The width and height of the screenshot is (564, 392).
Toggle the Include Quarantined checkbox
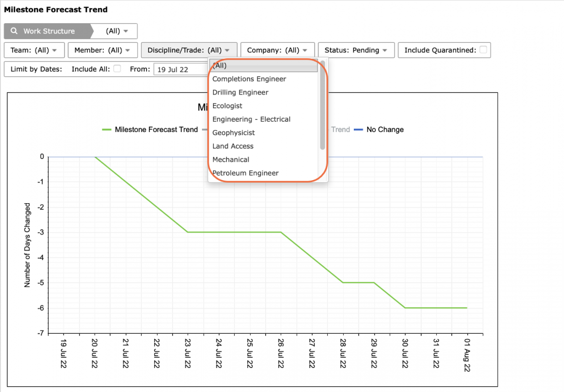click(x=483, y=50)
